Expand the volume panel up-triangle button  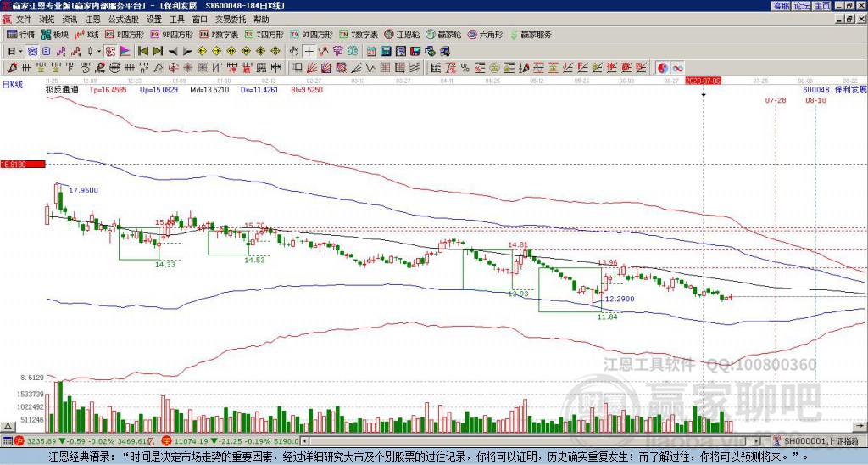click(8, 426)
